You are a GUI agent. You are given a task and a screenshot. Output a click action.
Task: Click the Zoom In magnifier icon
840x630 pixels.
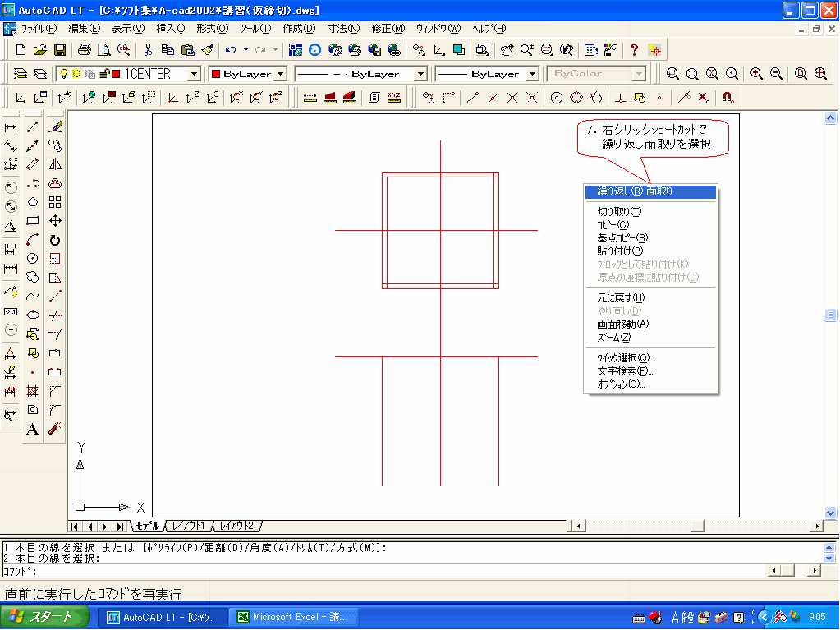pyautogui.click(x=756, y=73)
